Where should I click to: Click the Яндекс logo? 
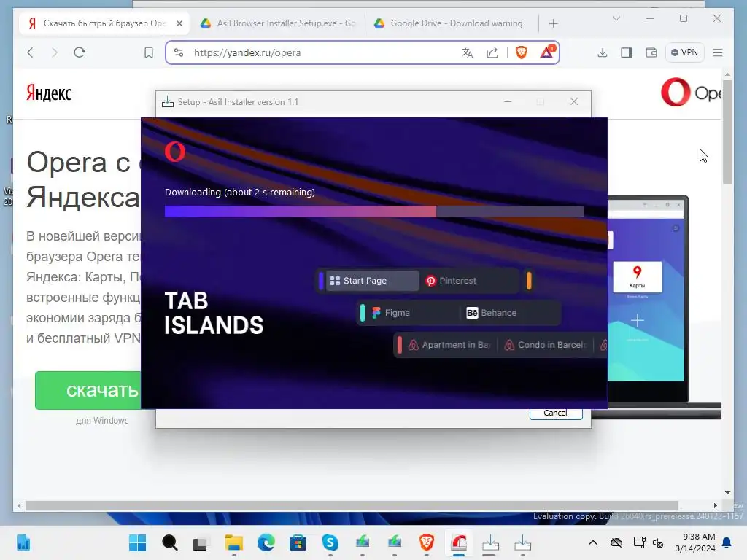(49, 93)
